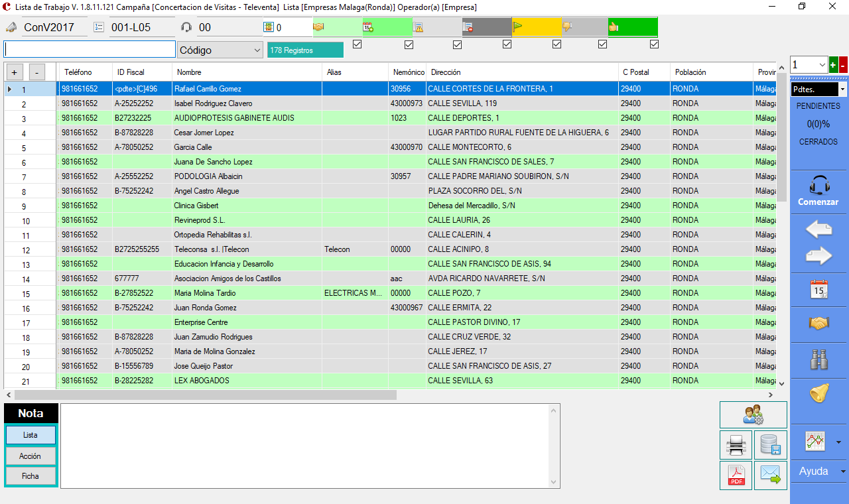Open the Ayuda dropdown menu
Screen dimensions: 849x504
pos(843,472)
